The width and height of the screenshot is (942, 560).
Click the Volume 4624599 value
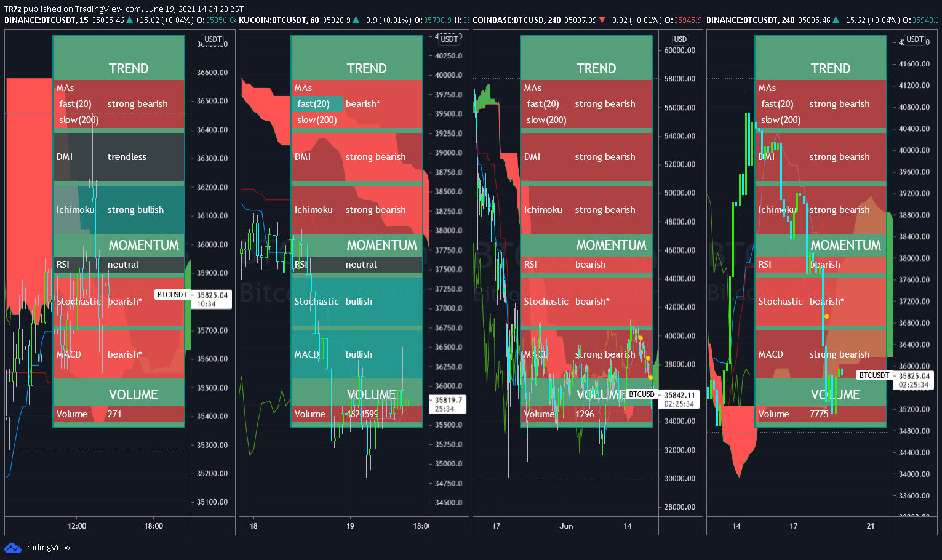[x=362, y=414]
